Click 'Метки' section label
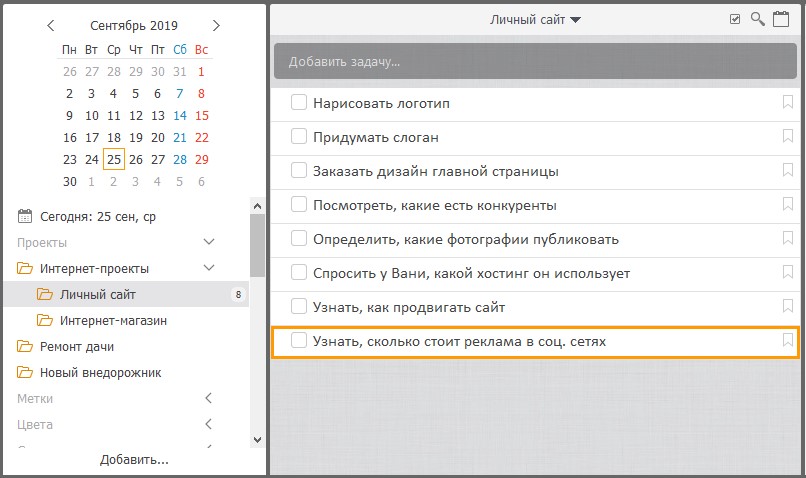The image size is (806, 478). tap(35, 398)
